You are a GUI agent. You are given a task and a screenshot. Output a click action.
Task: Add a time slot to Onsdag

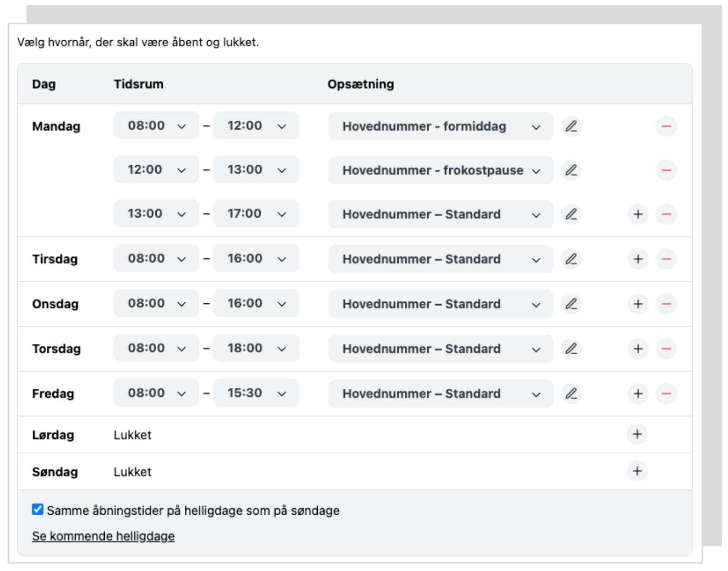pos(638,304)
